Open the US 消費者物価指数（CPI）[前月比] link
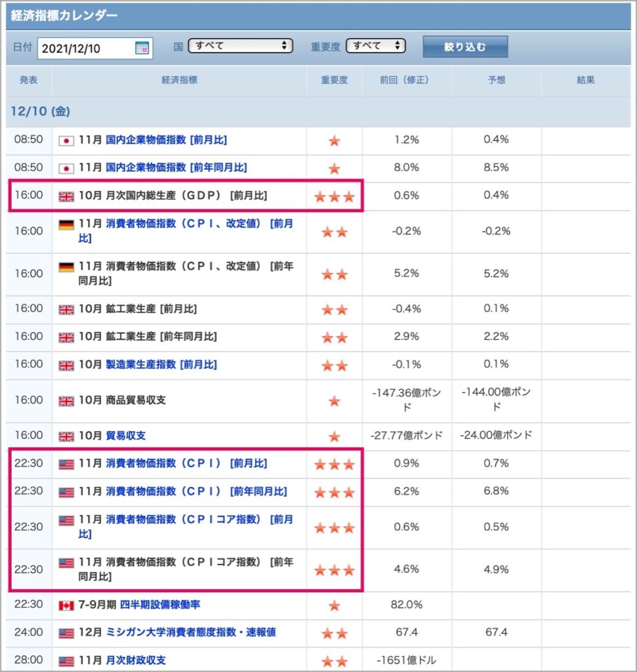Viewport: 637px width, 672px height. point(186,464)
